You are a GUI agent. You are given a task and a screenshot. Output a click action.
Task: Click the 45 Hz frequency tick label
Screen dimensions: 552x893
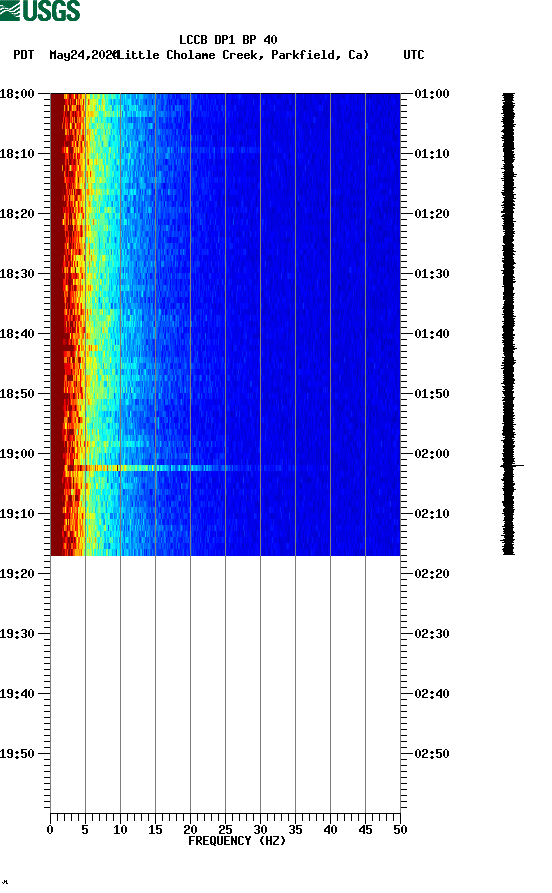365,830
